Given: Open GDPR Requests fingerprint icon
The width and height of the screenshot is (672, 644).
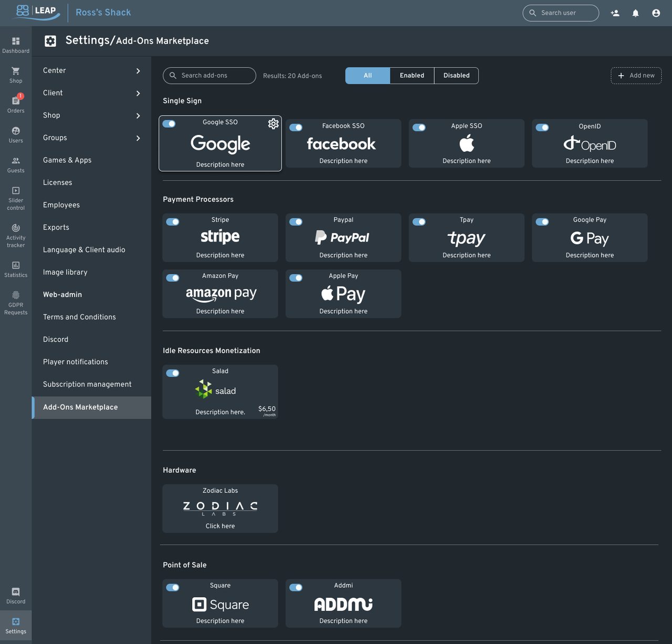Looking at the screenshot, I should click(x=16, y=295).
